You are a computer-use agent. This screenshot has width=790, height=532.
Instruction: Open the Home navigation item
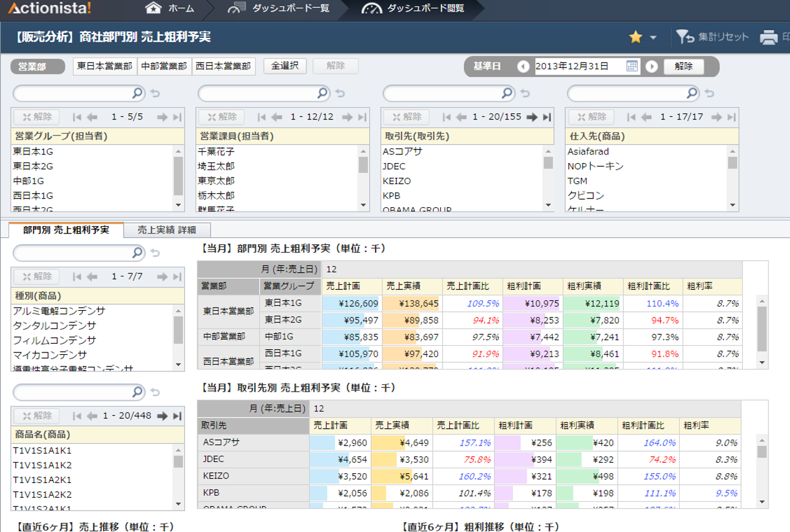point(170,9)
